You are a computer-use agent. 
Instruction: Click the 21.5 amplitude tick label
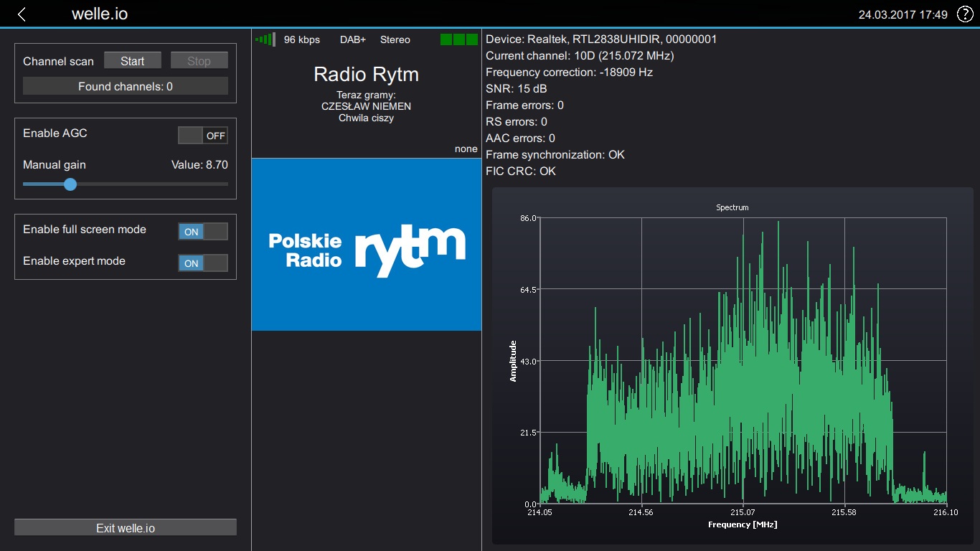[529, 433]
